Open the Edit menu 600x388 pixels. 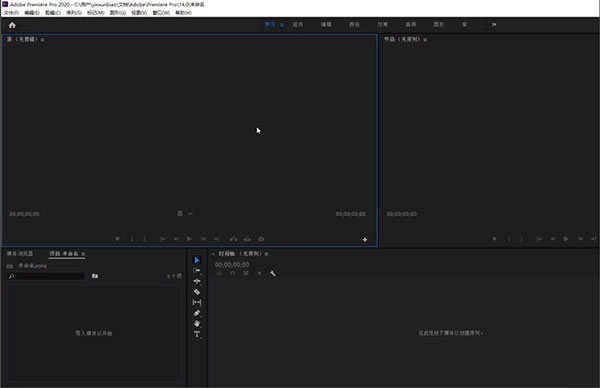point(32,13)
